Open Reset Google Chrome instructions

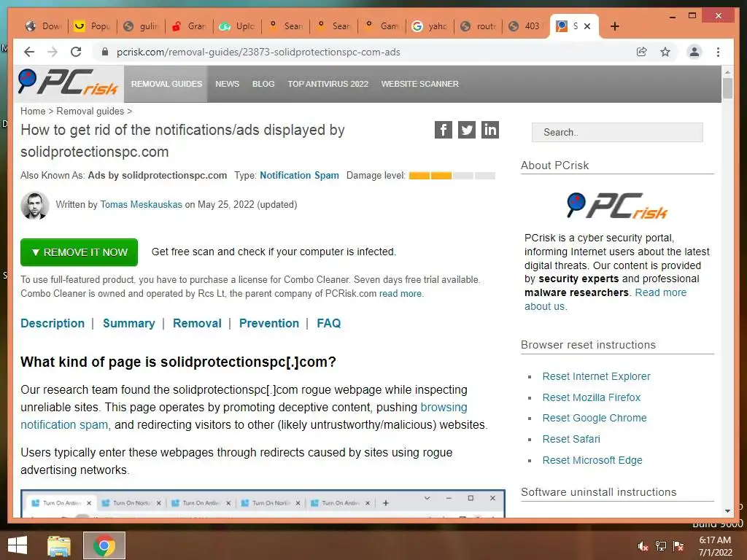pyautogui.click(x=595, y=418)
